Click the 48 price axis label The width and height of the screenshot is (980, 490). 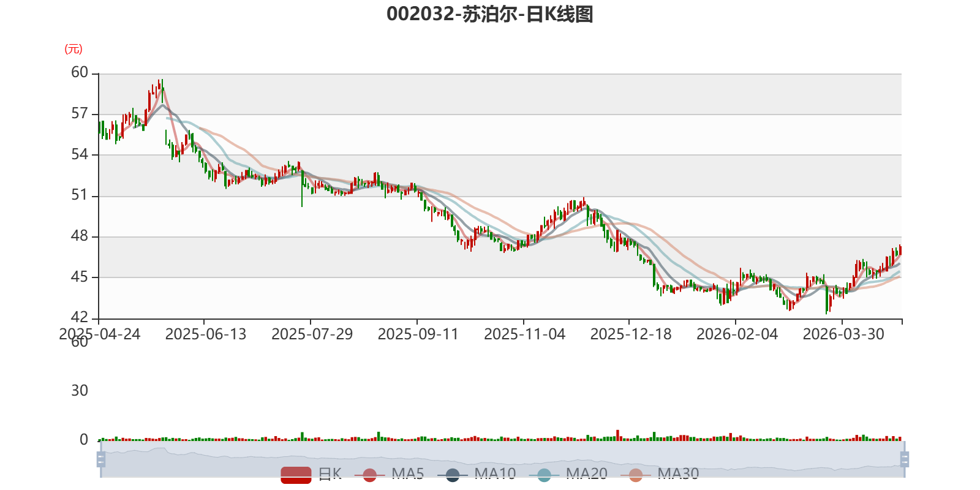click(x=80, y=236)
